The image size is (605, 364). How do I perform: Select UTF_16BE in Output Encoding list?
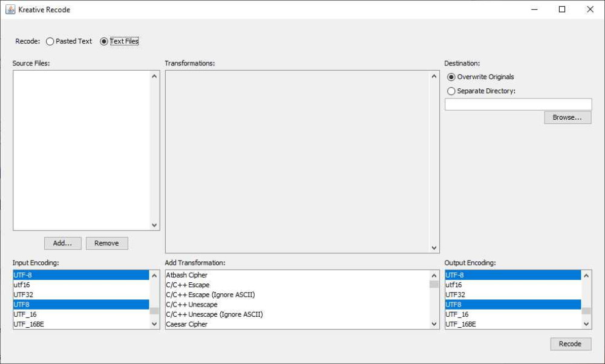(x=513, y=324)
